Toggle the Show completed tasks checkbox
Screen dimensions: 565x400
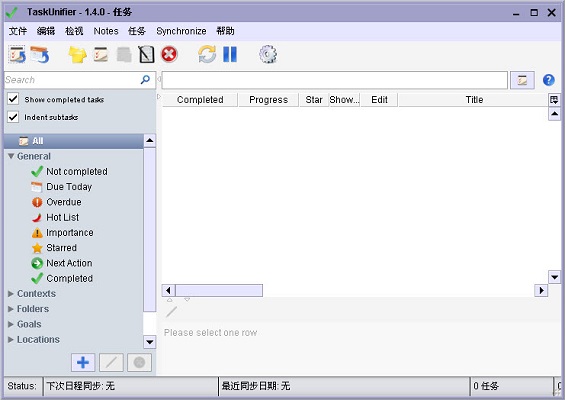coord(13,99)
